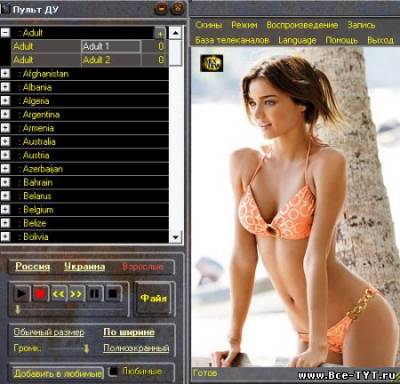400x384 pixels.
Task: Click the channel logo icon over the video
Action: click(x=212, y=63)
